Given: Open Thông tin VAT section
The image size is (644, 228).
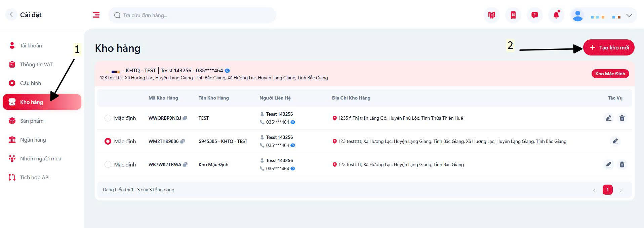Looking at the screenshot, I should tap(42, 64).
